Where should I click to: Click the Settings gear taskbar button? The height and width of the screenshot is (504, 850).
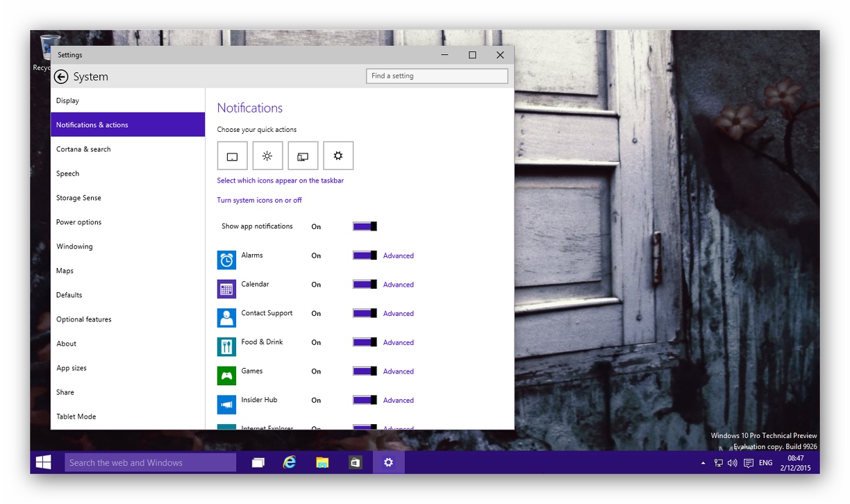(388, 462)
